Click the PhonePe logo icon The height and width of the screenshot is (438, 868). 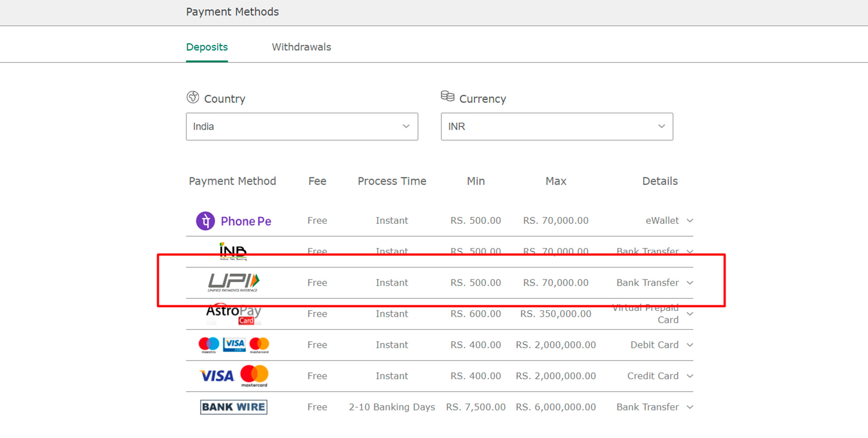pyautogui.click(x=205, y=221)
